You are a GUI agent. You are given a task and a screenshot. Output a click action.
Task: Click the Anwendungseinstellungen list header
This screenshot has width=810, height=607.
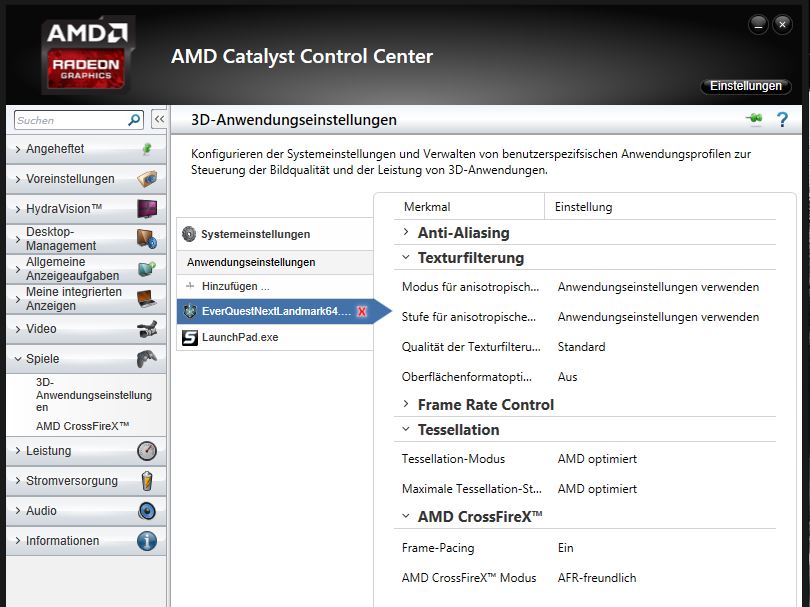(x=274, y=262)
